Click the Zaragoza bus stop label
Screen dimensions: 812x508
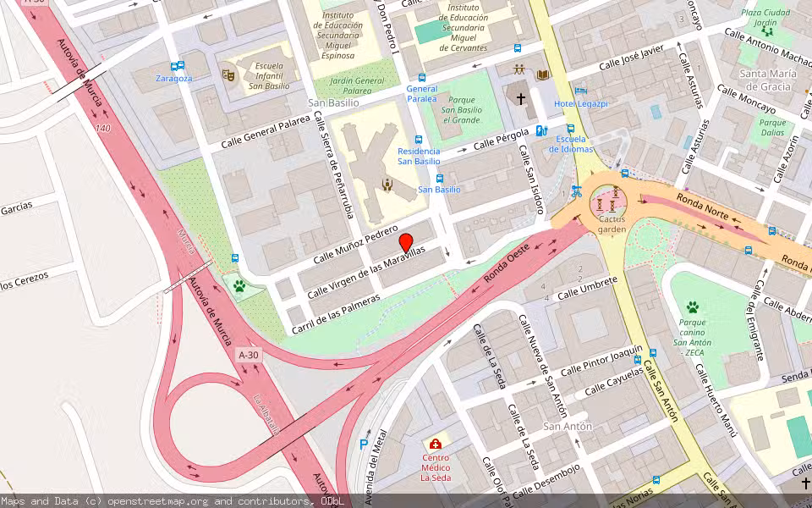coord(174,78)
